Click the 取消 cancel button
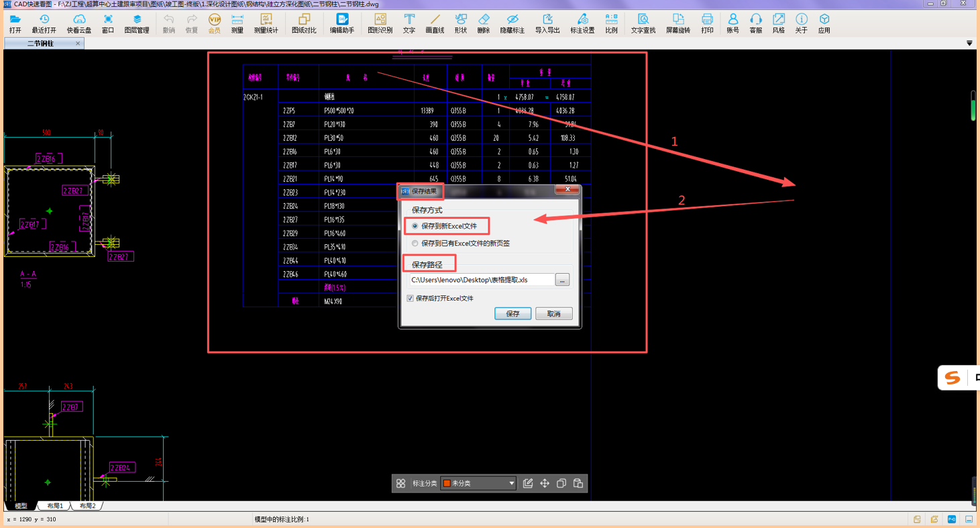This screenshot has width=980, height=528. coord(553,314)
